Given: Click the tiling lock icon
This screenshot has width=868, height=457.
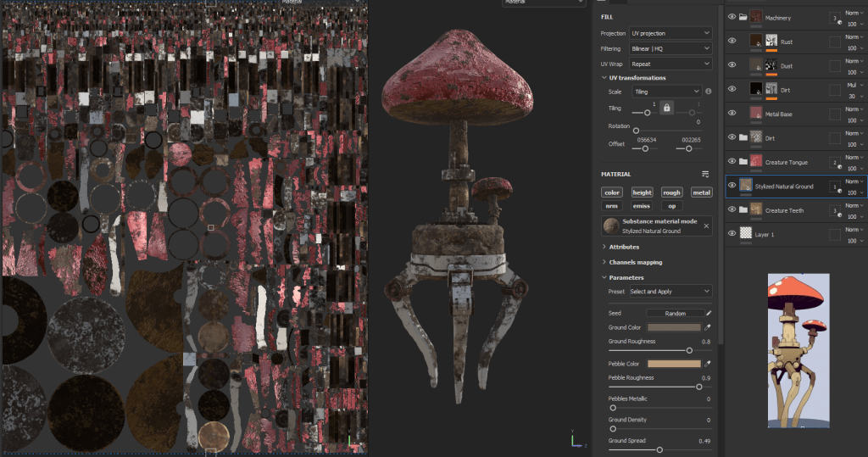Looking at the screenshot, I should click(x=667, y=108).
